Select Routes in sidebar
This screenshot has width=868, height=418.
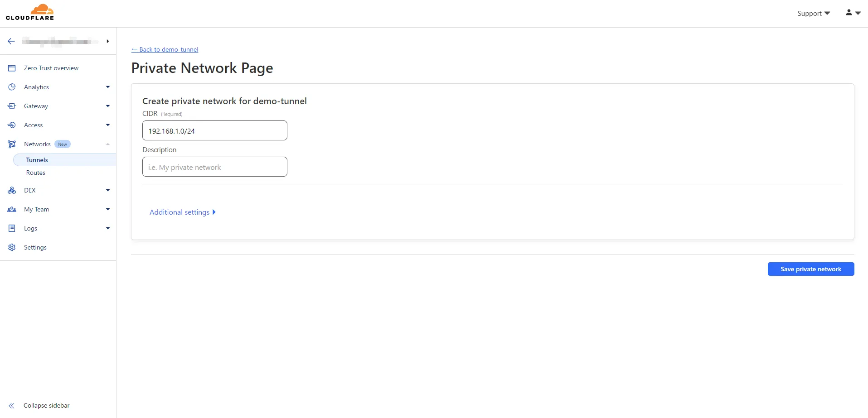(36, 173)
